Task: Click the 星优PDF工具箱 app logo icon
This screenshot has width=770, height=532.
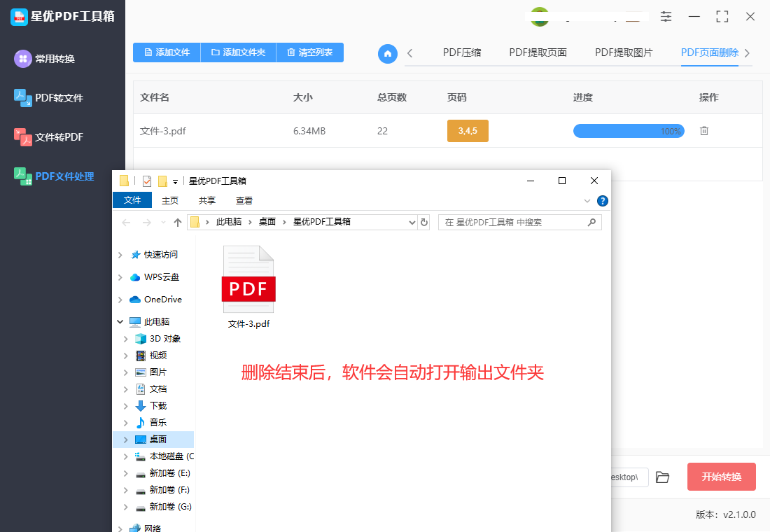Action: click(19, 17)
